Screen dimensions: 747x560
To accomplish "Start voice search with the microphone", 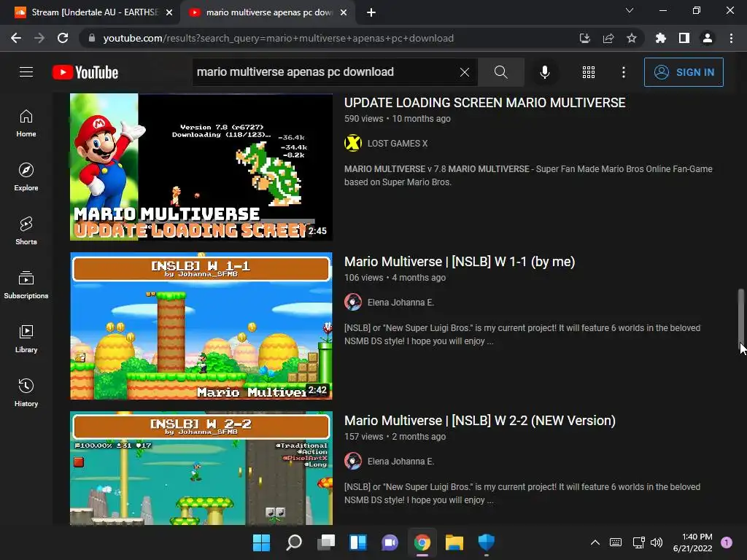I will pos(544,72).
